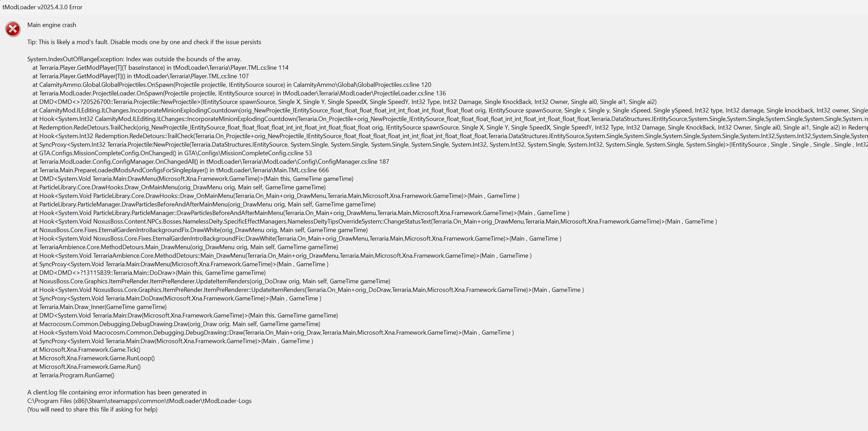The image size is (868, 431).
Task: Select the System.IndexOutOfRangeException line
Action: click(x=134, y=59)
